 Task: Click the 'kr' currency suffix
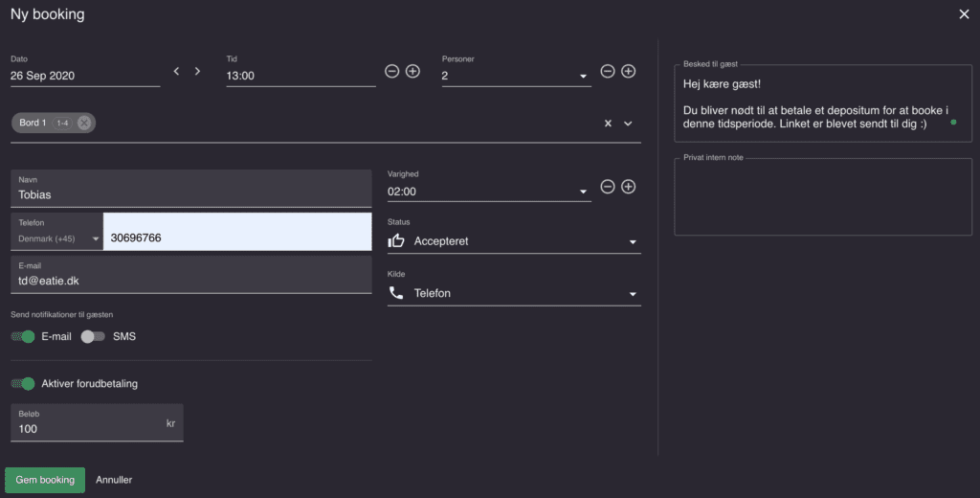pyautogui.click(x=170, y=423)
